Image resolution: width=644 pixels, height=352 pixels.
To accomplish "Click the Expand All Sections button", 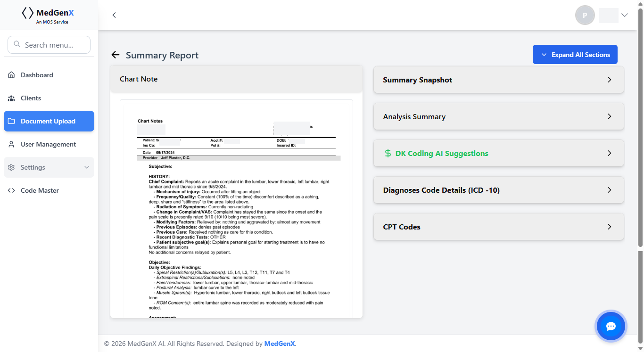I will (x=575, y=54).
